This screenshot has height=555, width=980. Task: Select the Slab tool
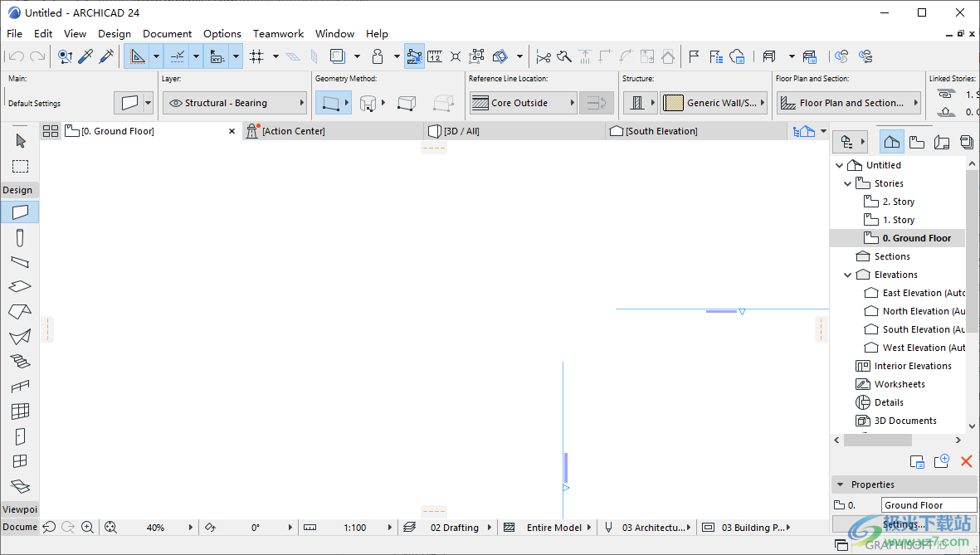tap(20, 286)
